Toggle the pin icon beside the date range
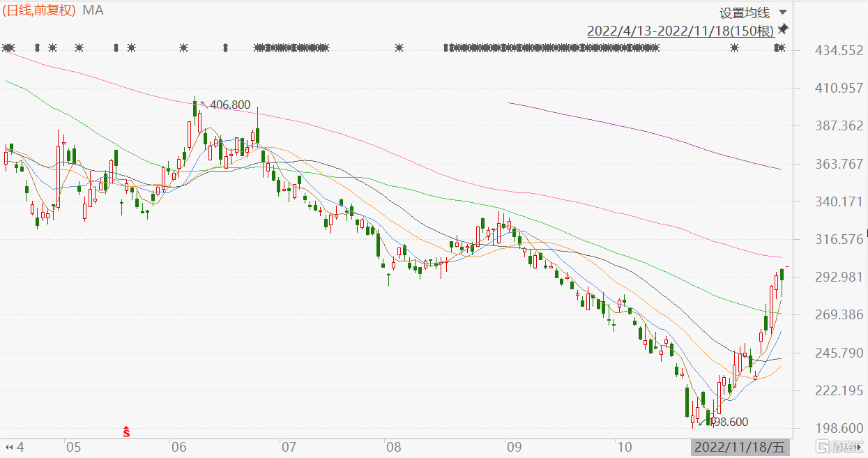The height and width of the screenshot is (458, 868). (x=783, y=29)
